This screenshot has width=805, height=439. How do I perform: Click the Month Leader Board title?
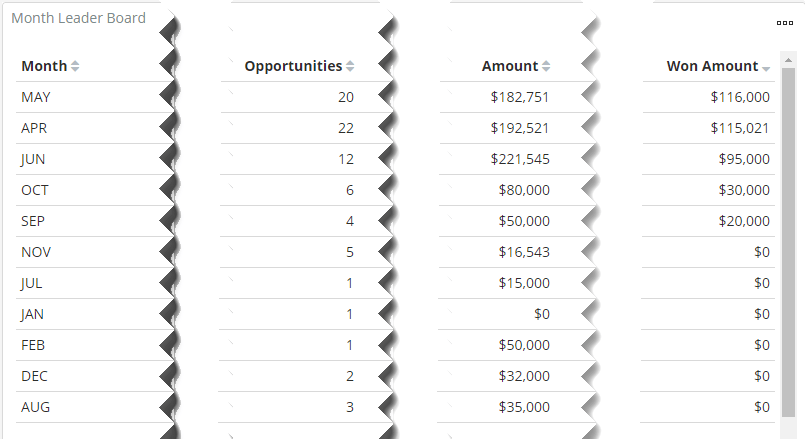(x=79, y=18)
